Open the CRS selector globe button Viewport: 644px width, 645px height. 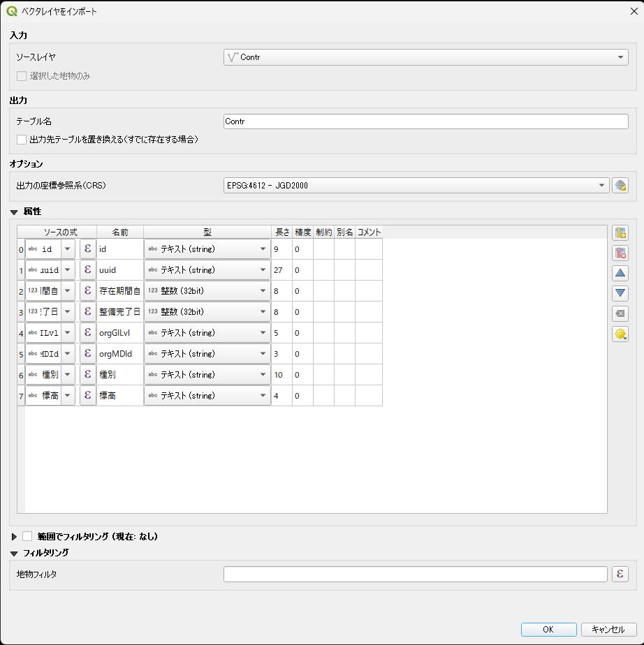tap(620, 186)
